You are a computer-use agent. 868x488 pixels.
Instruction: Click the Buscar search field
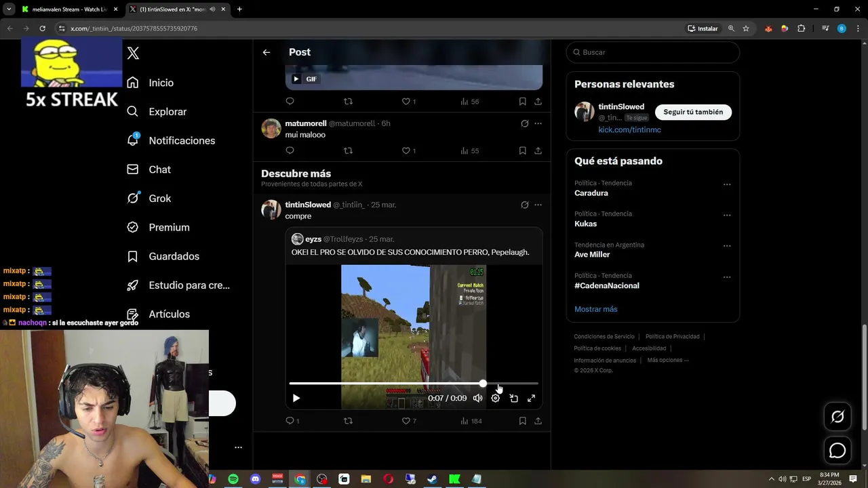pyautogui.click(x=653, y=52)
